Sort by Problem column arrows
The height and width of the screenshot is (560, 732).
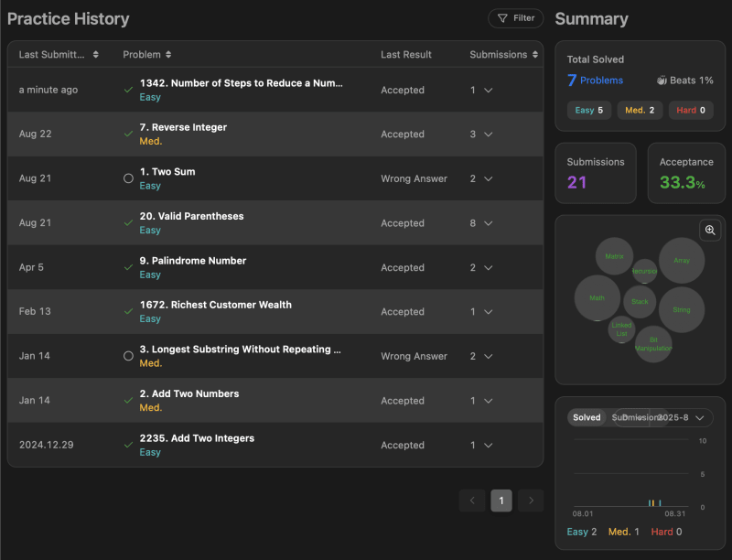pyautogui.click(x=168, y=55)
